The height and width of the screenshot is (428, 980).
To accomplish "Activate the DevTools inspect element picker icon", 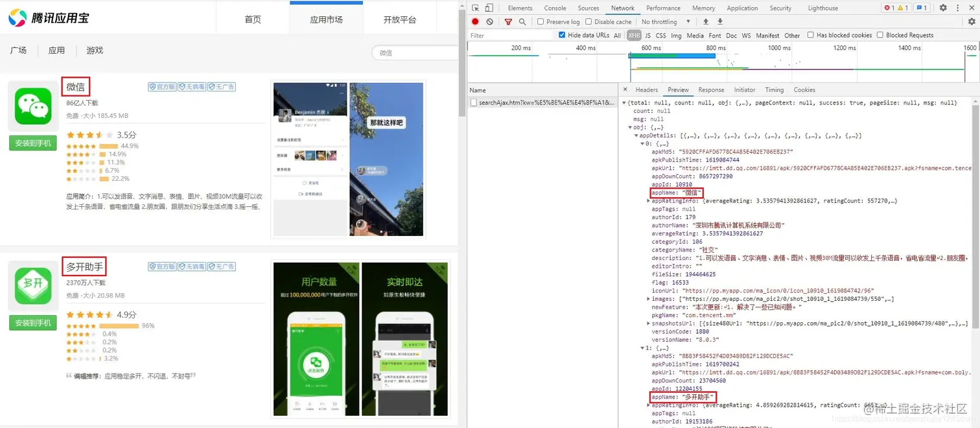I will pyautogui.click(x=476, y=8).
